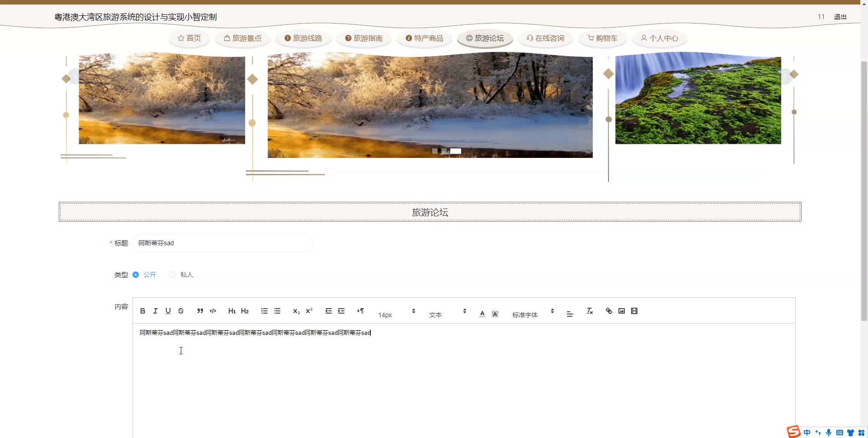Apply strikethrough formatting

pyautogui.click(x=181, y=311)
